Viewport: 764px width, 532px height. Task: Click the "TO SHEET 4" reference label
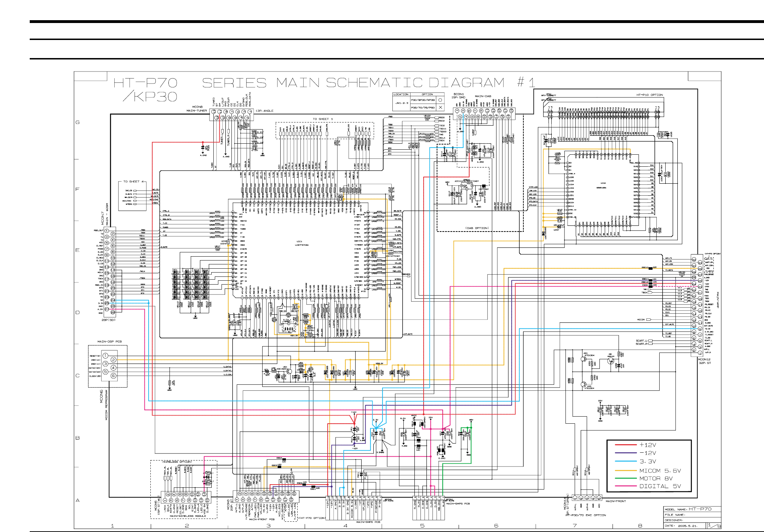pyautogui.click(x=134, y=182)
